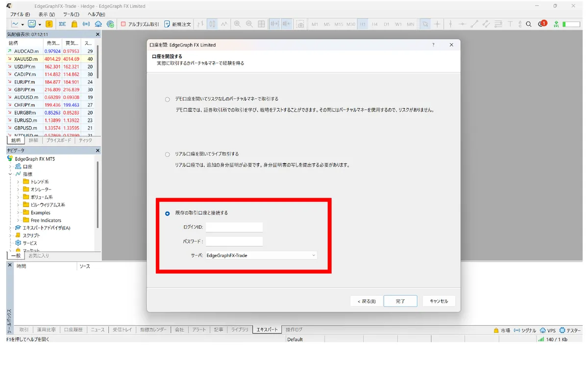This screenshot has width=588, height=368.
Task: Select the connect to existing account radio button
Action: [x=168, y=213]
